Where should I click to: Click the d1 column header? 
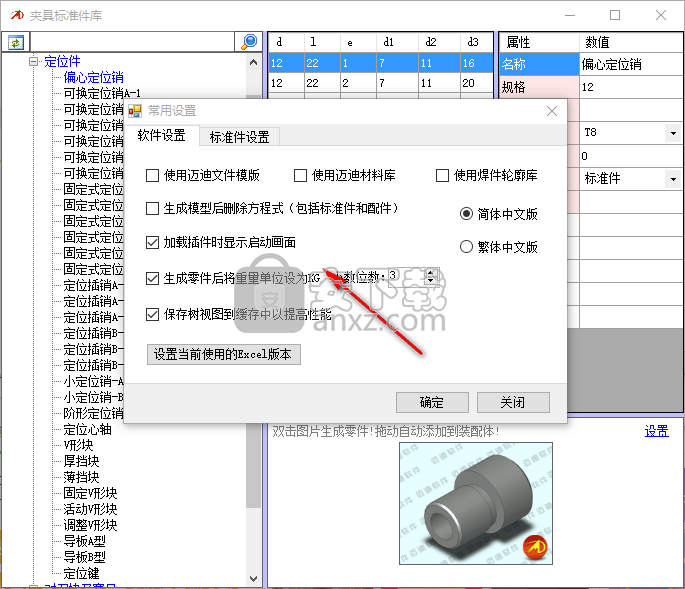pyautogui.click(x=397, y=42)
